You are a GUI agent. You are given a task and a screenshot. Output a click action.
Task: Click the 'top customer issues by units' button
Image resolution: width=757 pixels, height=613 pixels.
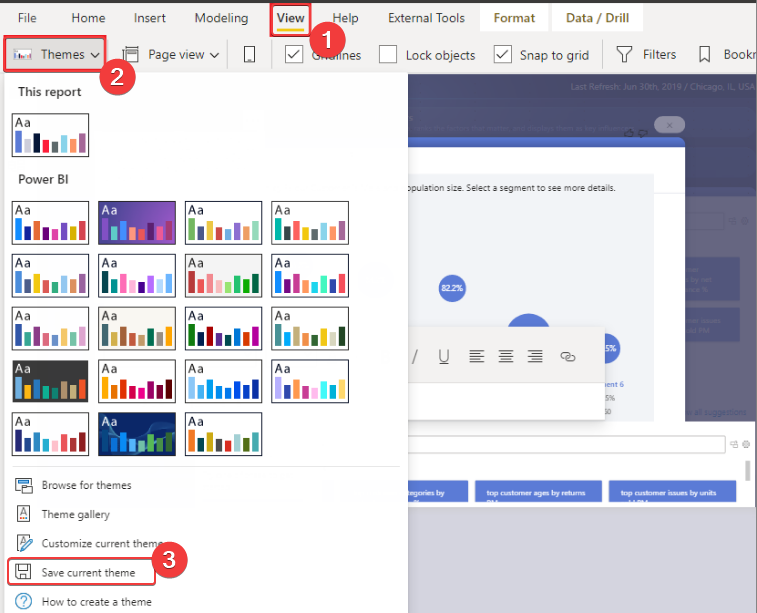click(x=672, y=492)
